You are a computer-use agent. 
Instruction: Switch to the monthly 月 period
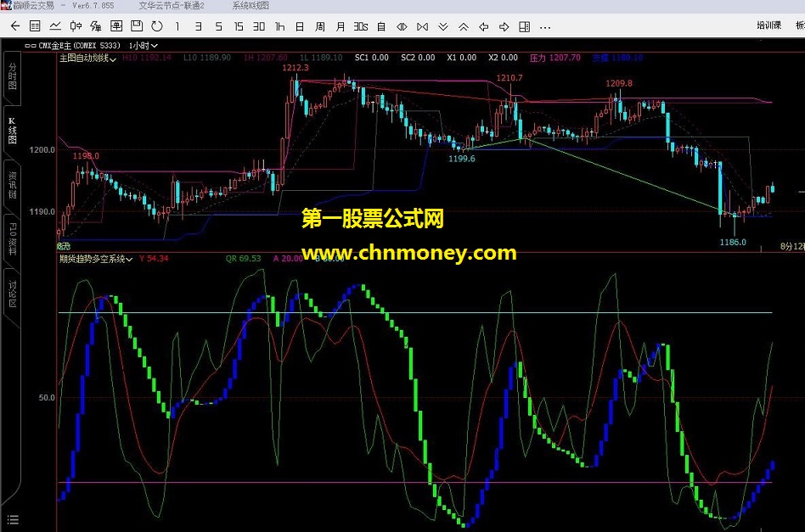341,26
